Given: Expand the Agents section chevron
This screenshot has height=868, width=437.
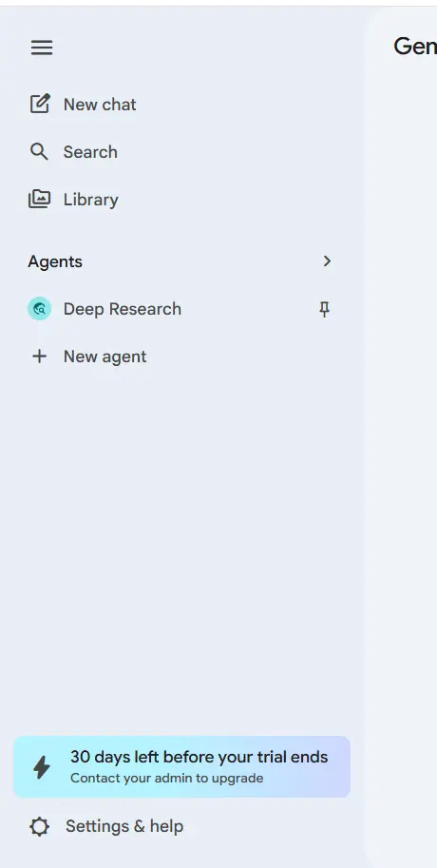Looking at the screenshot, I should coord(327,260).
